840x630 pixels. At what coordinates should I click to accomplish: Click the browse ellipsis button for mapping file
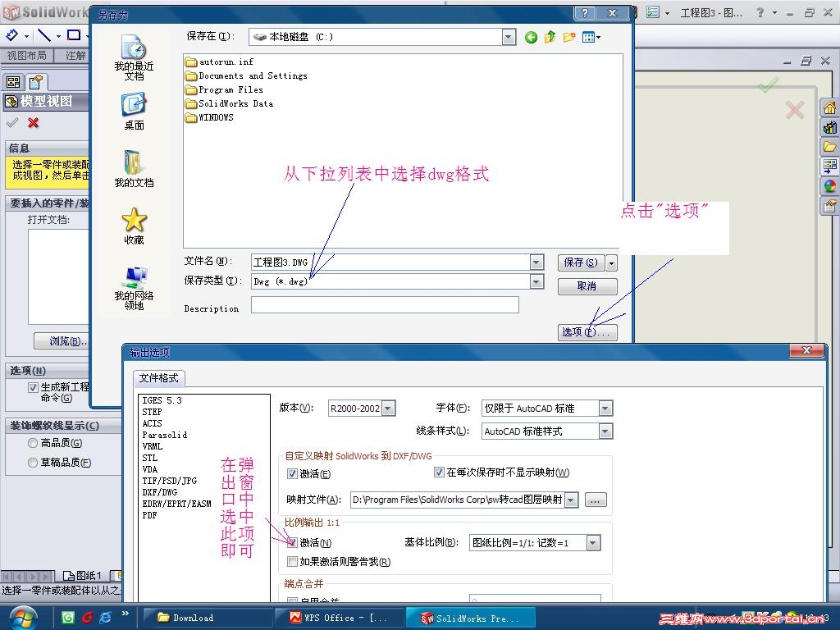596,500
